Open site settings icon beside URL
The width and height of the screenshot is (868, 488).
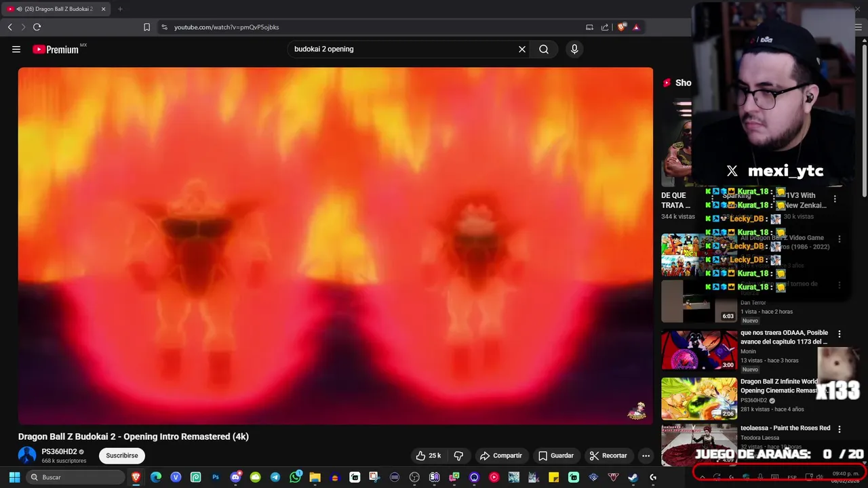pyautogui.click(x=164, y=27)
